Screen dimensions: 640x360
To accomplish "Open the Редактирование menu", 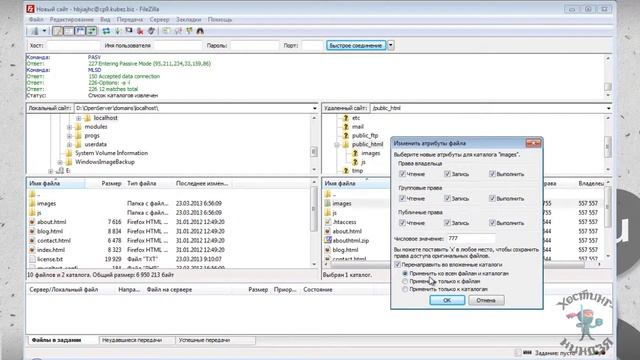I will tap(72, 20).
